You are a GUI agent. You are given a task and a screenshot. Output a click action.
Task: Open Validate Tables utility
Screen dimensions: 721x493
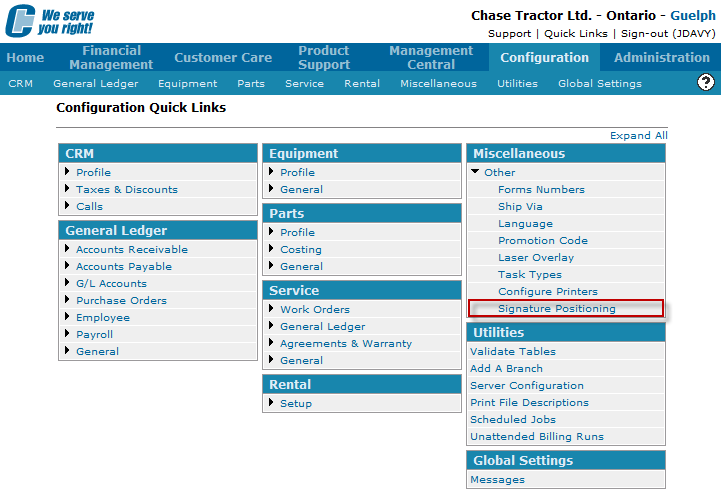pyautogui.click(x=513, y=351)
